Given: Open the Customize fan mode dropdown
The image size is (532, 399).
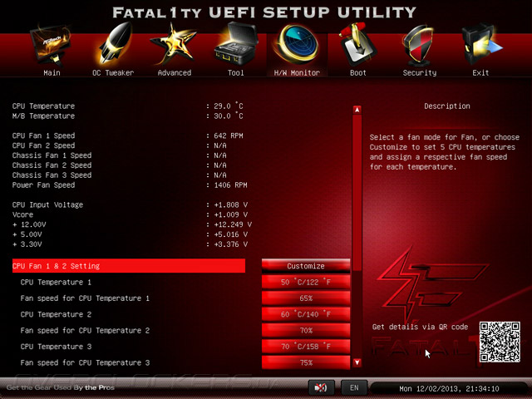Looking at the screenshot, I should 306,266.
